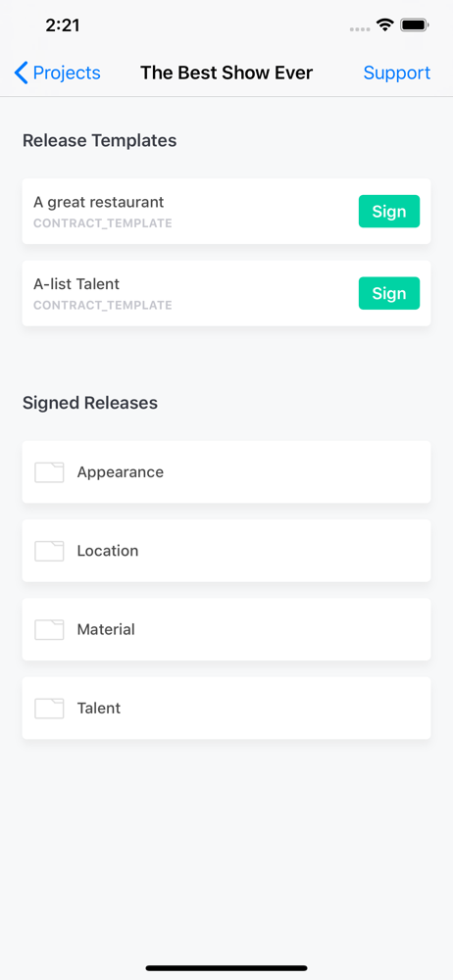Select the Material folder icon

tap(49, 630)
